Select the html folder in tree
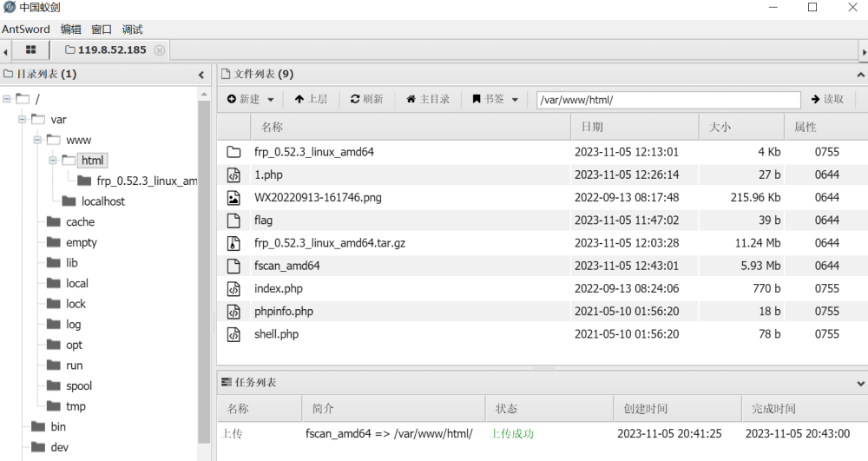This screenshot has width=868, height=461. click(93, 161)
